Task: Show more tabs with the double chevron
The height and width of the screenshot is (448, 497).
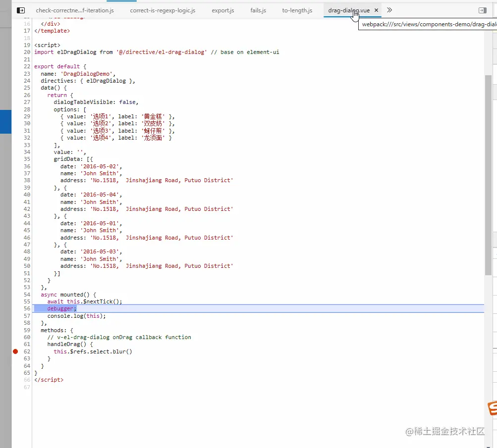Action: coord(389,10)
